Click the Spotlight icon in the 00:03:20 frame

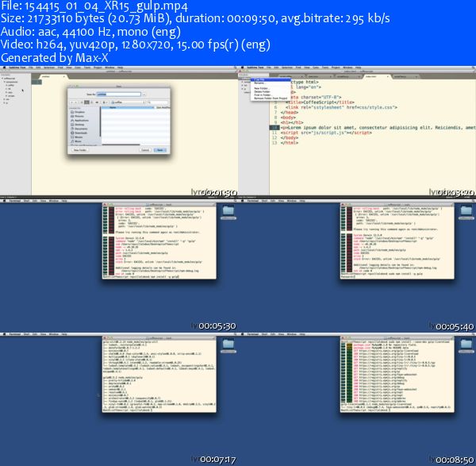[473, 67]
